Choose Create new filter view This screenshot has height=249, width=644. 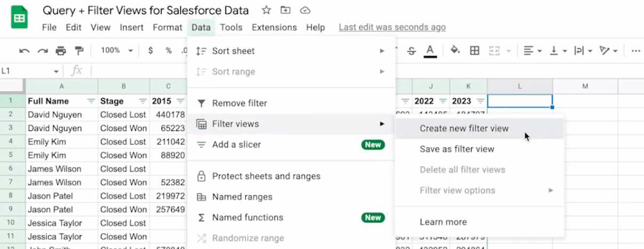click(480, 128)
